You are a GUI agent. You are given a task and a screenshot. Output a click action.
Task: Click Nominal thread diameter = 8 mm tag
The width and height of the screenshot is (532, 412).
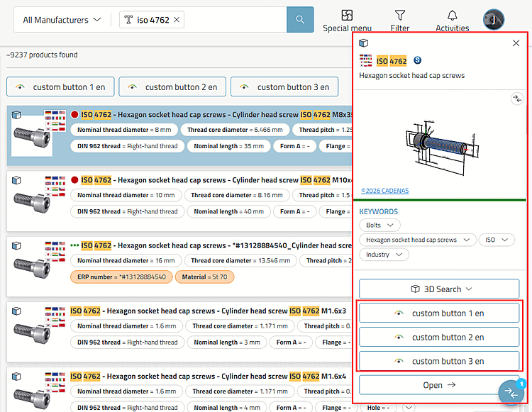click(124, 130)
